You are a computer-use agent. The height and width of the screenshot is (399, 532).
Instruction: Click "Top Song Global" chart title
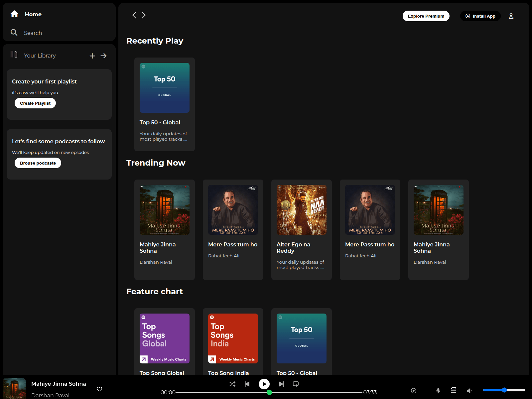pos(162,373)
